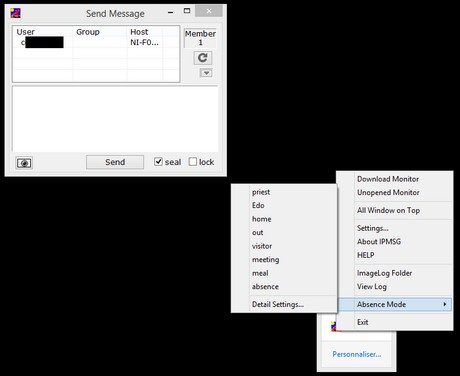Sort by the Host column header
The height and width of the screenshot is (376, 460).
tap(145, 32)
